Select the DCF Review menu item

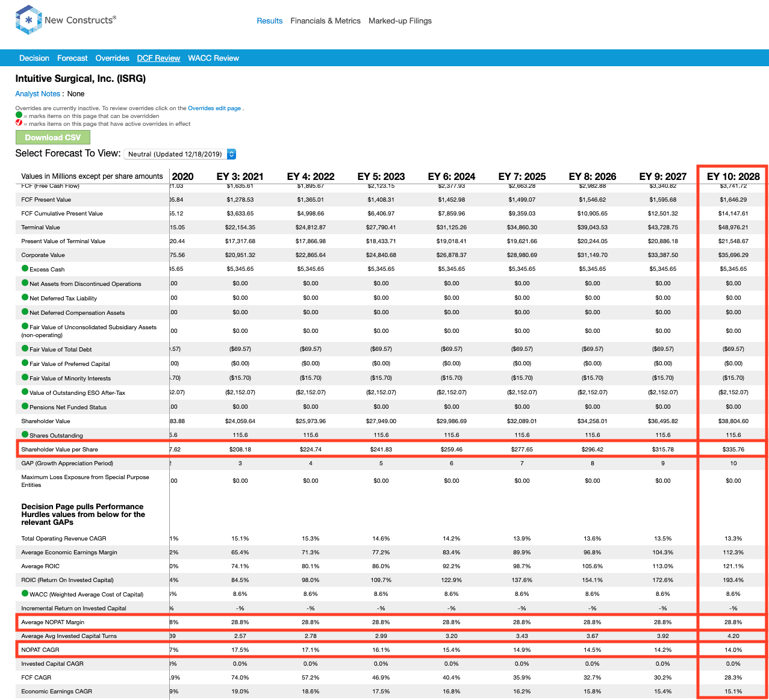point(158,58)
